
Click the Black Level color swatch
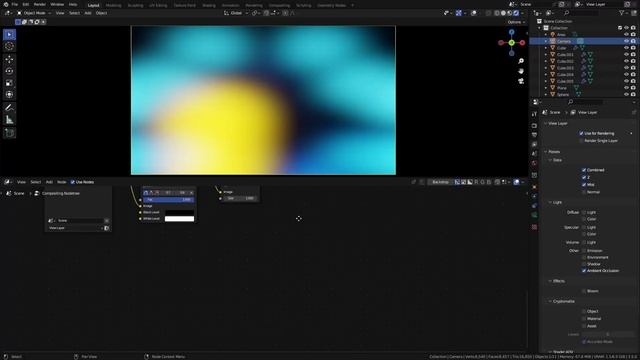tap(179, 212)
